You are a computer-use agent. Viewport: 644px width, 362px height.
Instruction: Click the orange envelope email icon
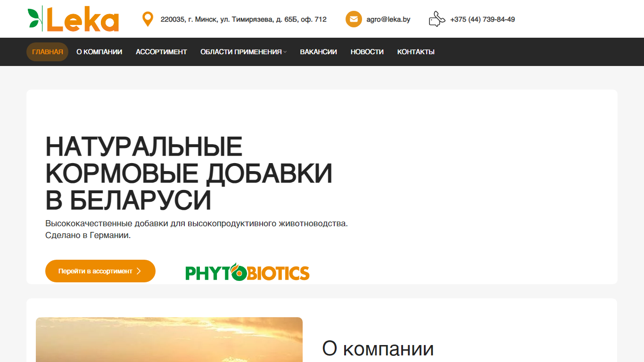click(354, 19)
